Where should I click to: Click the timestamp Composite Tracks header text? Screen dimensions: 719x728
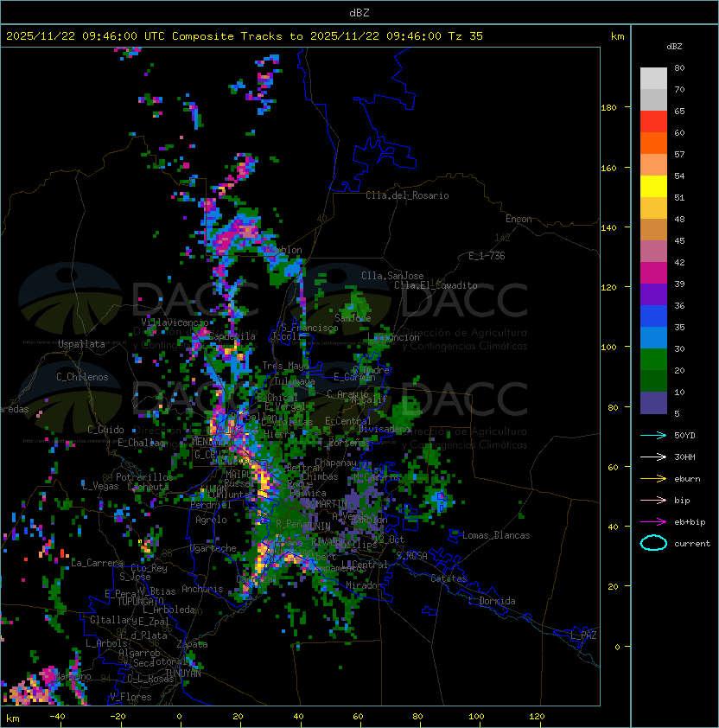tap(245, 36)
